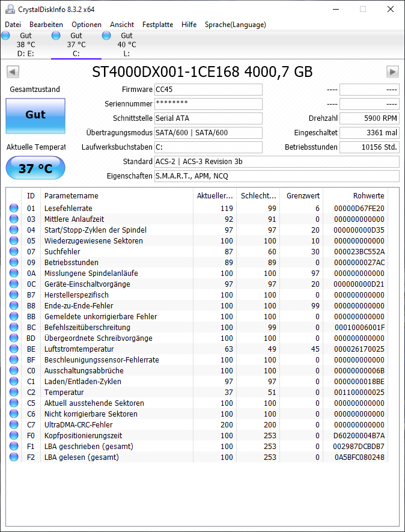Screen dimensions: 405x532
Task: Click the ID column header
Action: [31, 196]
